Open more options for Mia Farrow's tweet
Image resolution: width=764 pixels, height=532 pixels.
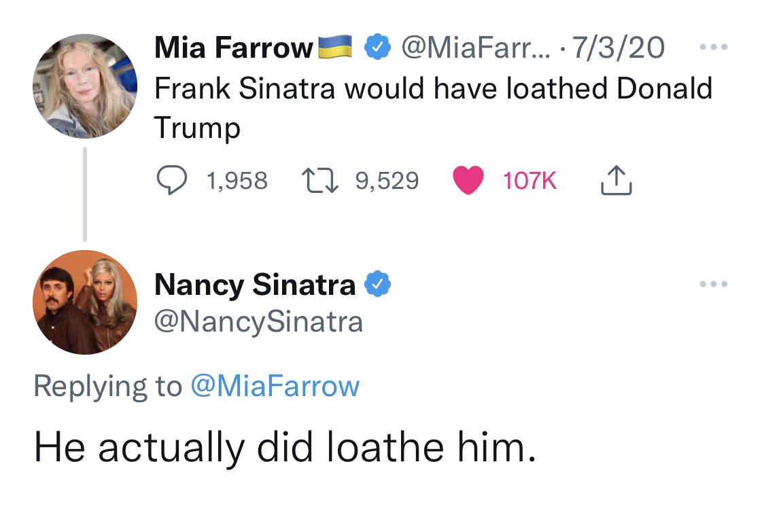coord(714,48)
